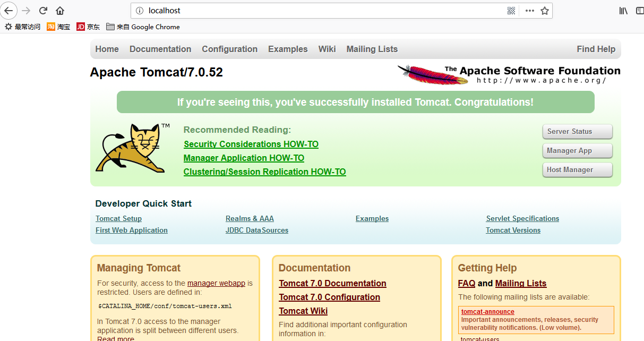644x341 pixels.
Task: Open the JDBC DataSources link
Action: [257, 230]
